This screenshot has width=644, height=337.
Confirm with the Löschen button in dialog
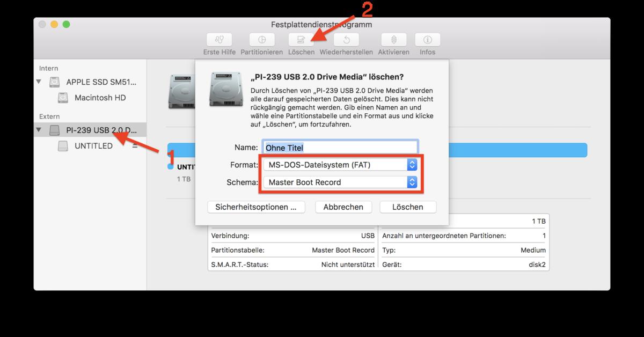[x=408, y=207]
